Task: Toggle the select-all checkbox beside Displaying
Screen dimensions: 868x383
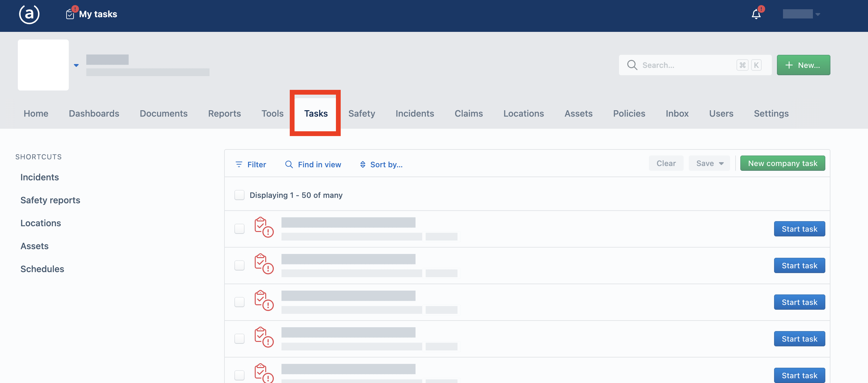Action: [239, 195]
